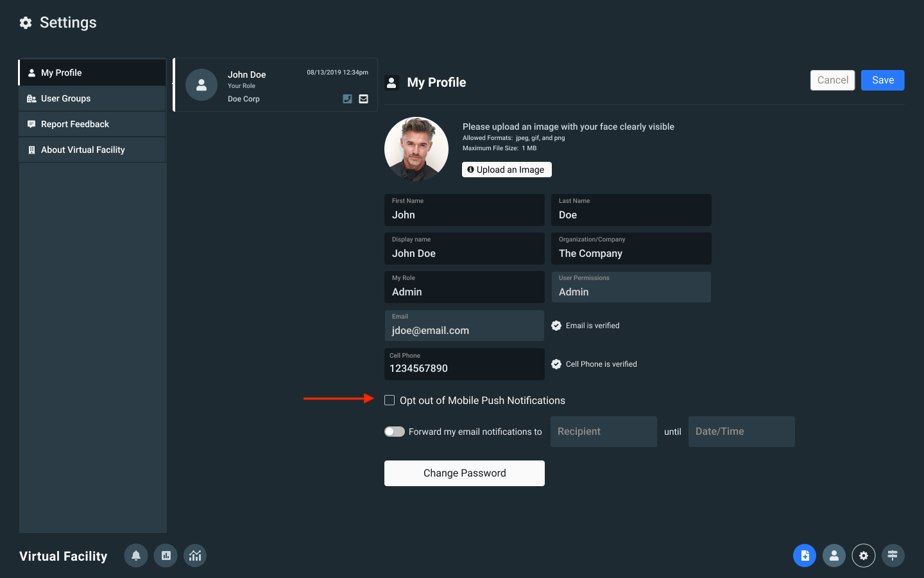Screen dimensions: 924x578
Task: Go to About Virtual Facility
Action: (92, 150)
